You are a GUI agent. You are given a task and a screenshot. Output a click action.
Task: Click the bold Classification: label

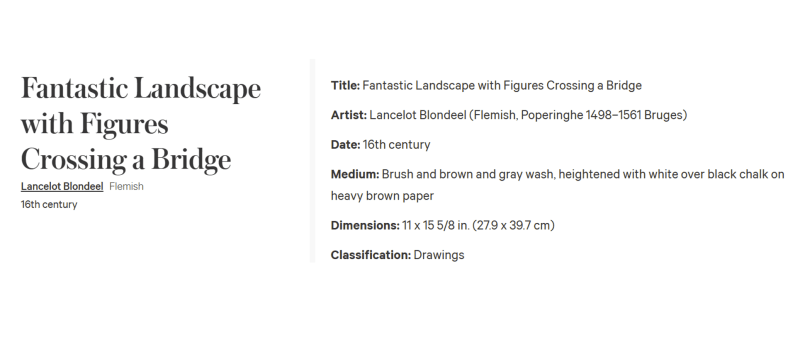pyautogui.click(x=371, y=255)
